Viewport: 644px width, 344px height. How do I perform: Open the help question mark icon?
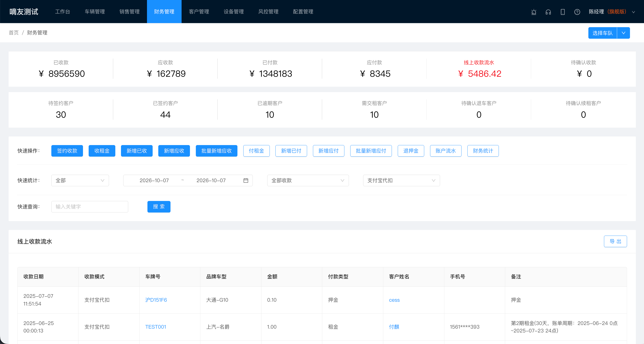point(577,12)
